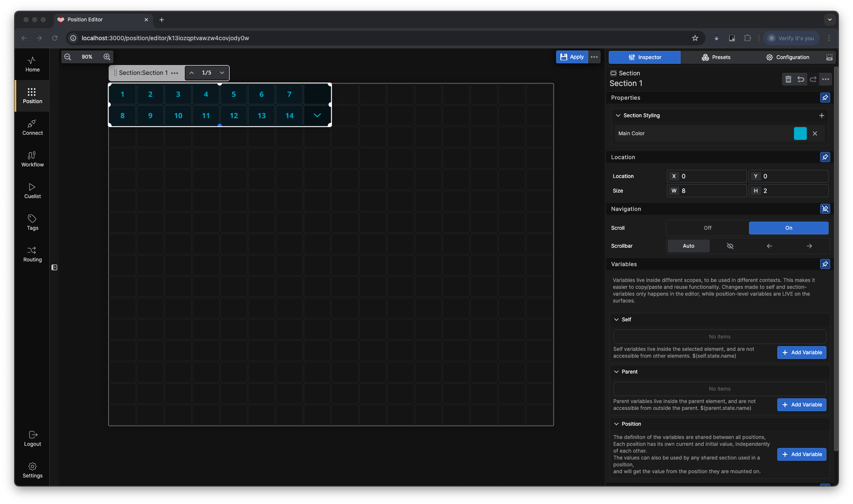
Task: Set Scroll to On
Action: [788, 228]
